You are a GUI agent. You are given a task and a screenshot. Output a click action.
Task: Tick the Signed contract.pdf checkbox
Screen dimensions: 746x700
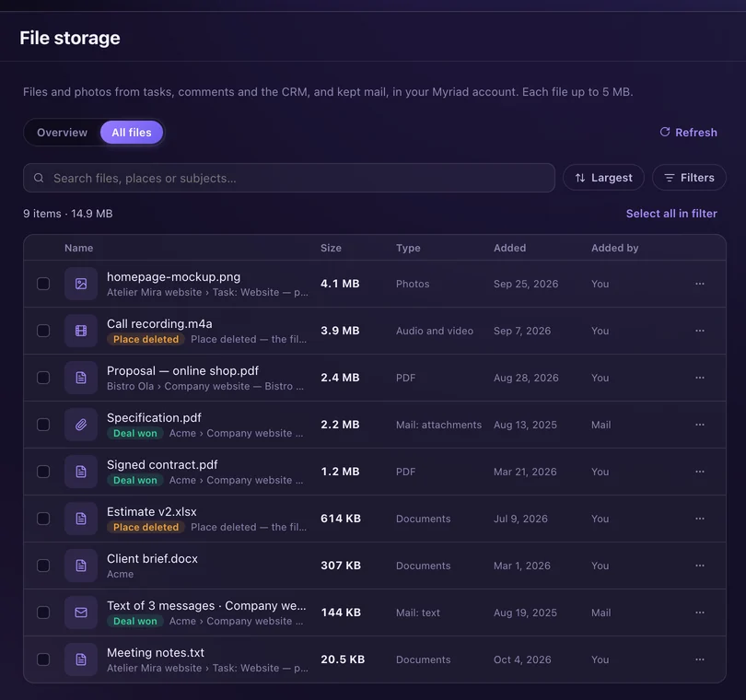pyautogui.click(x=43, y=472)
